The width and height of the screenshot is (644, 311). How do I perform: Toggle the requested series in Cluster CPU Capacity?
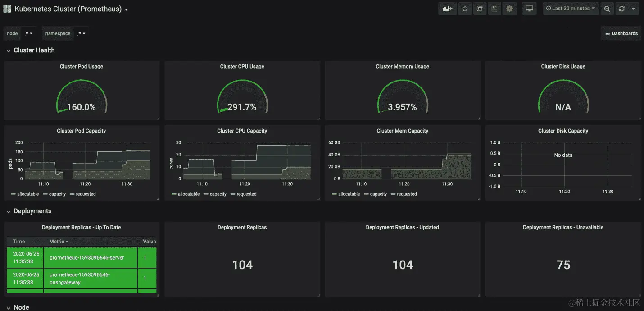[247, 194]
